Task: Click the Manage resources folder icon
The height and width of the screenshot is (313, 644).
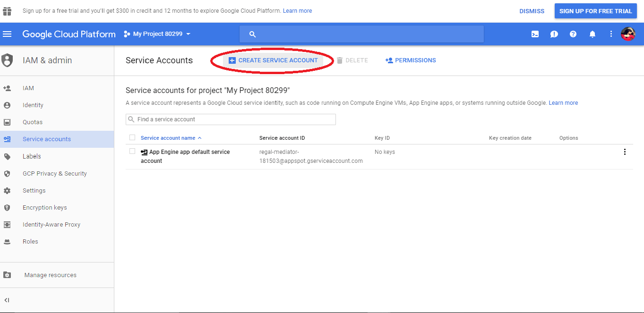Action: point(7,275)
